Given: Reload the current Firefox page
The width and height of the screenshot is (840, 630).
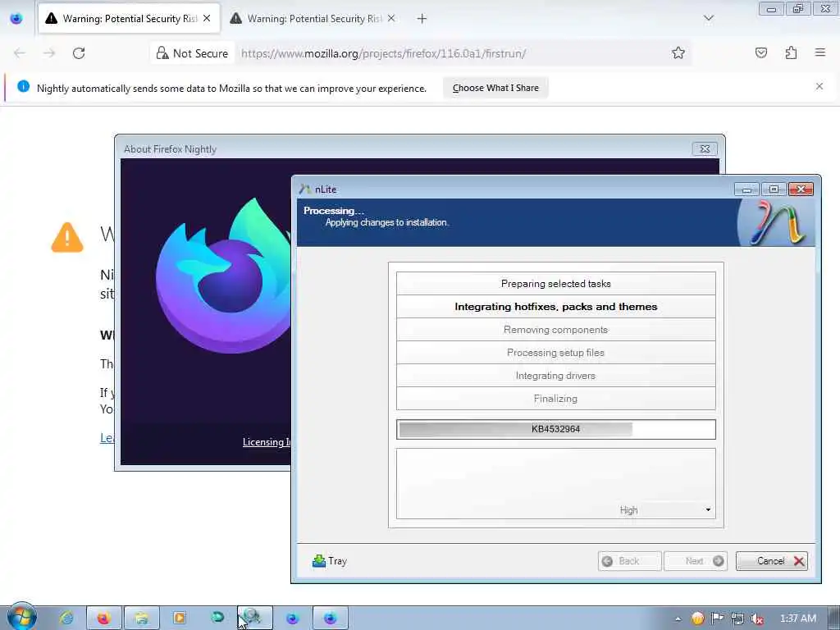Looking at the screenshot, I should click(x=79, y=53).
